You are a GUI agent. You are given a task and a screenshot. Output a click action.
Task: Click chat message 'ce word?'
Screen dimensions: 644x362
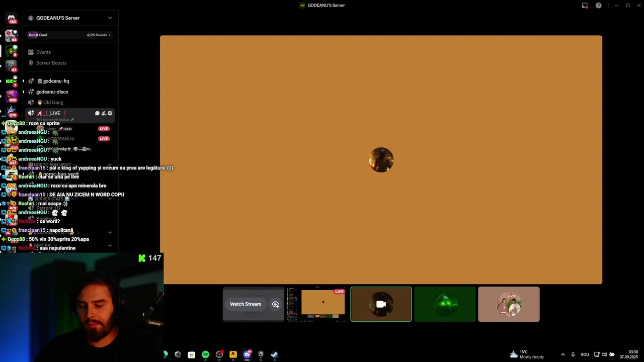tap(49, 221)
